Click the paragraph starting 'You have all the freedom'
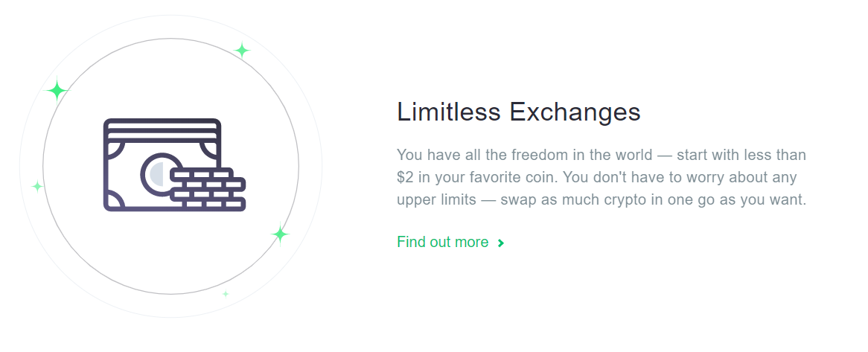Screen dimensions: 868x352 click(x=601, y=177)
